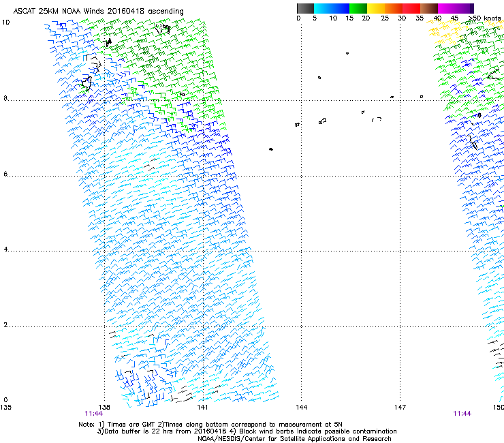504x443 pixels.
Task: Click the legend scale value "40"
Action: point(437,18)
